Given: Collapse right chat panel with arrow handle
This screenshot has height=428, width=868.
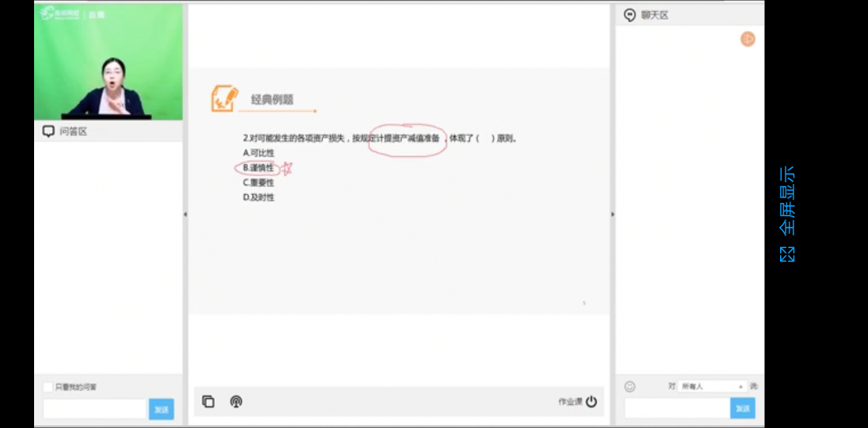Looking at the screenshot, I should click(x=612, y=214).
